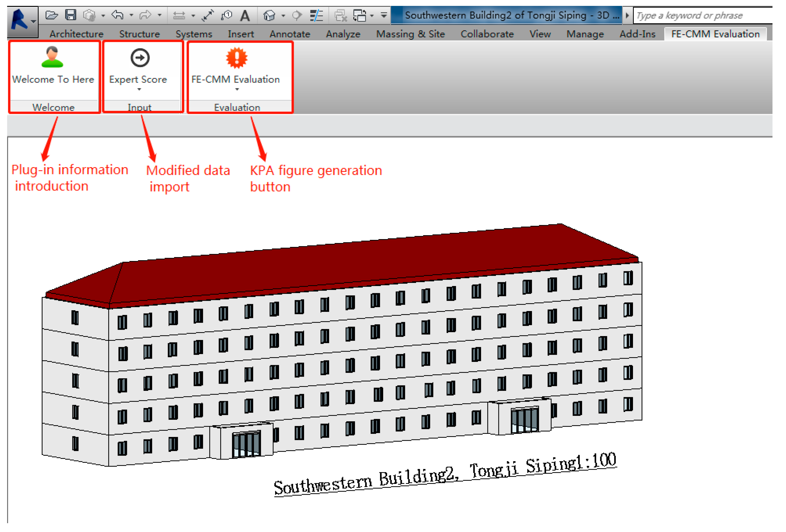Select the Measure tool icon
Viewport: 786px width, 532px height.
pyautogui.click(x=179, y=15)
